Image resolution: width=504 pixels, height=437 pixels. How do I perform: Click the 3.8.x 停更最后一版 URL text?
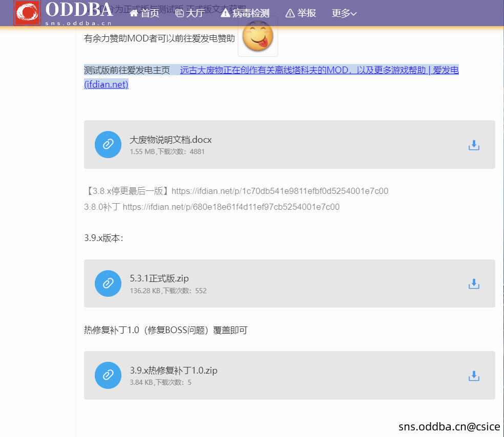[236, 190]
